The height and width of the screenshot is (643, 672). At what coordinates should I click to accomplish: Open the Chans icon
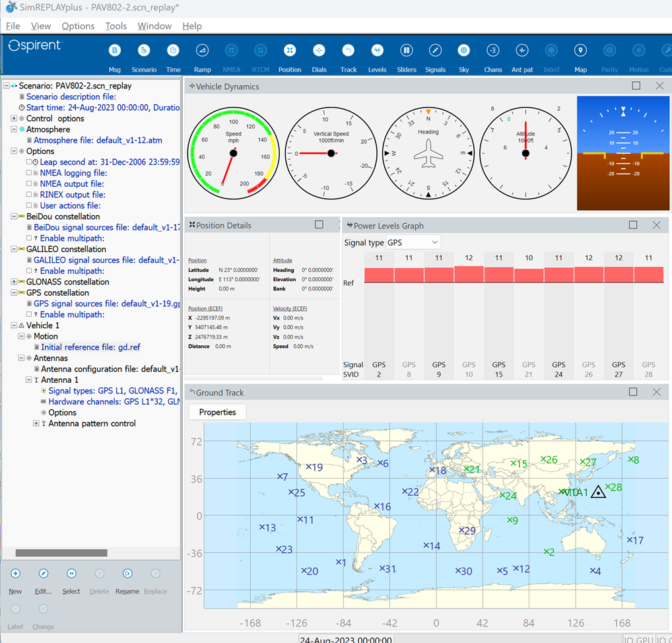tap(493, 51)
